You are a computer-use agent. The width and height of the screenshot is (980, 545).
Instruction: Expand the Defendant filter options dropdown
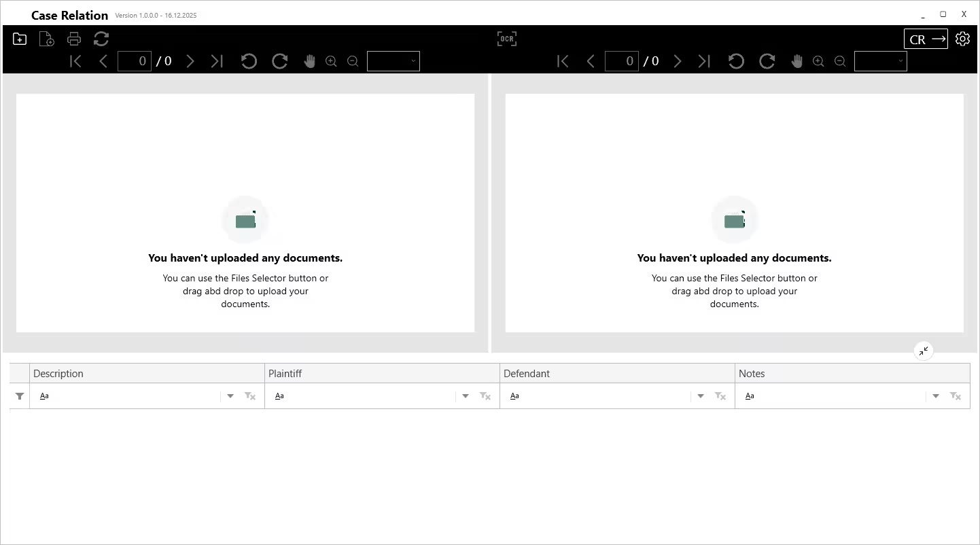(701, 396)
